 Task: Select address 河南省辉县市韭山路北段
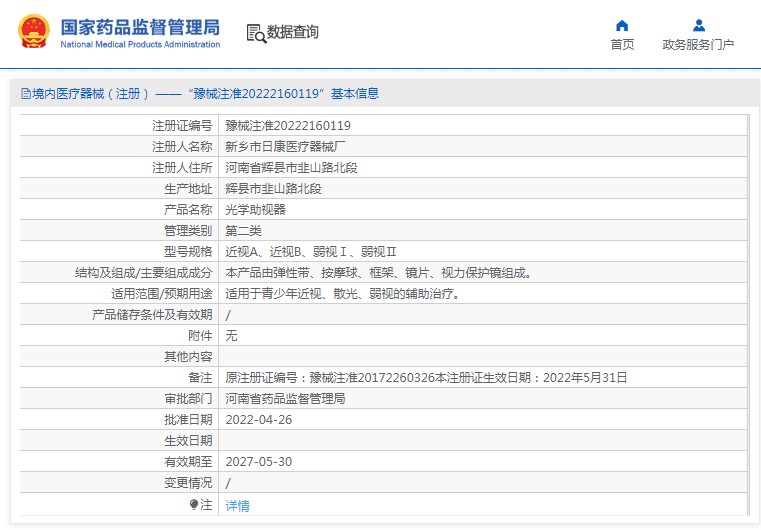291,168
